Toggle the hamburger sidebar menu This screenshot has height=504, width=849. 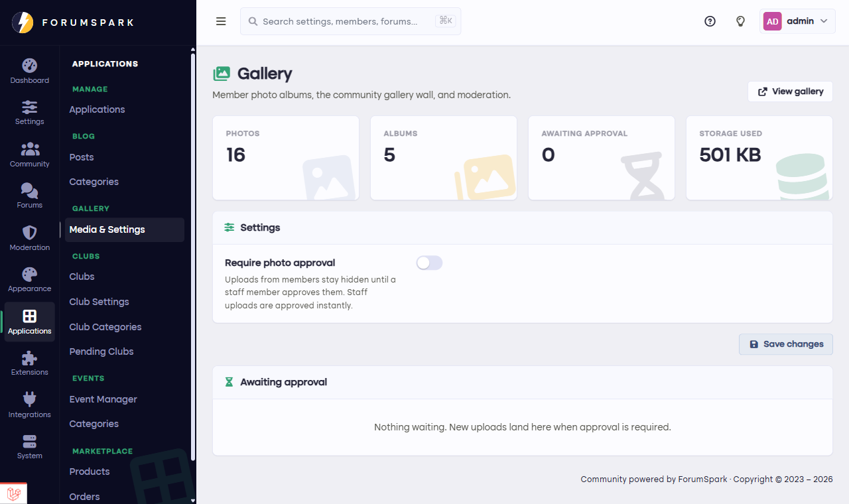coord(222,21)
